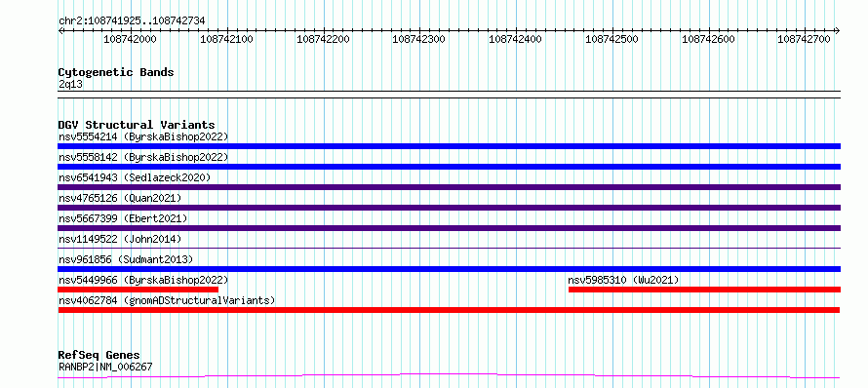
Task: Click the magenta RANBP2 gene track line
Action: 449,376
